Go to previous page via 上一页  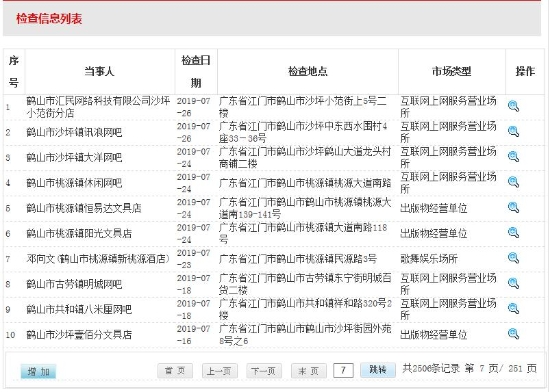[220, 371]
